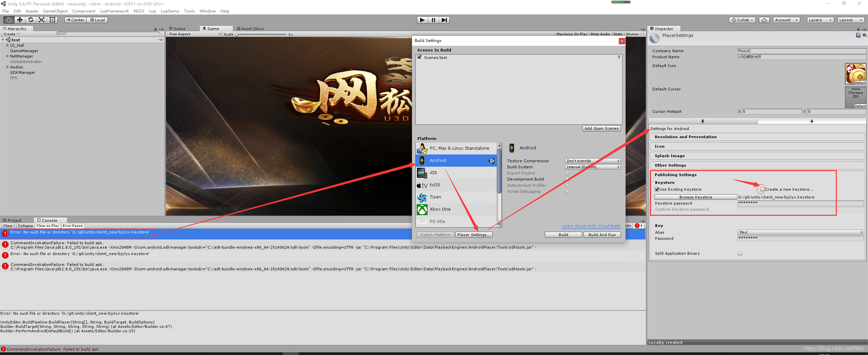The image size is (868, 355).
Task: Open the PlayerSettings gear menu
Action: coord(864,35)
